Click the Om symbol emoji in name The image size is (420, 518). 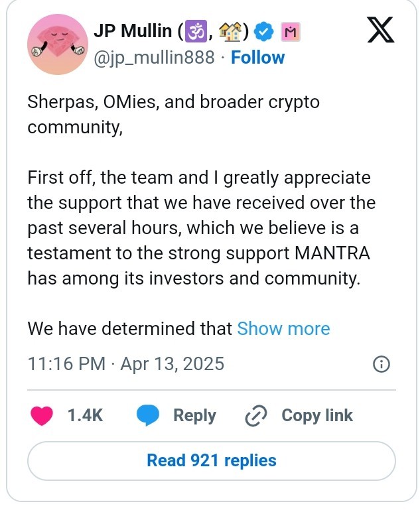[196, 32]
